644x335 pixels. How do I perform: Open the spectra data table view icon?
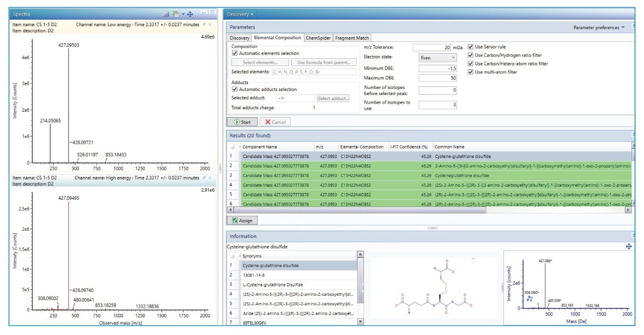(166, 13)
